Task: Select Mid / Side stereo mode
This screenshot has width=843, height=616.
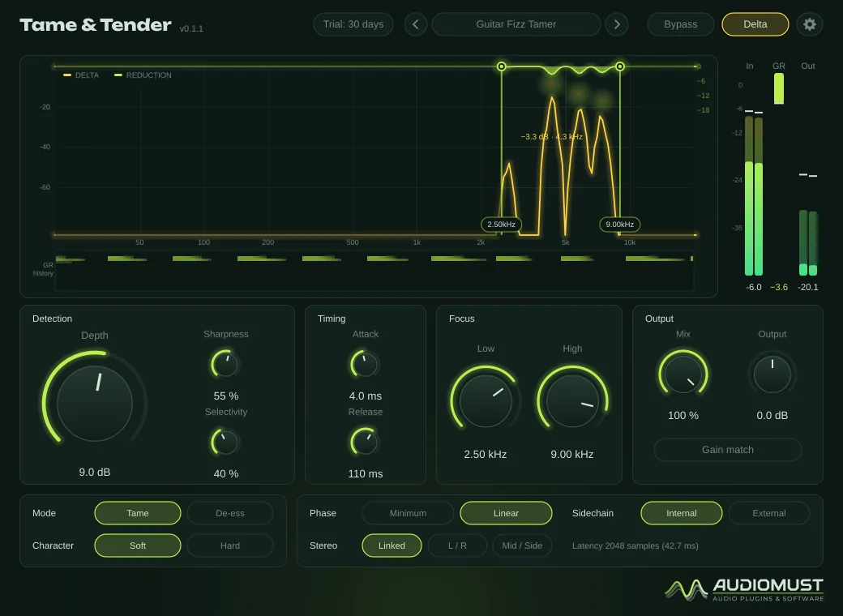Action: click(522, 545)
